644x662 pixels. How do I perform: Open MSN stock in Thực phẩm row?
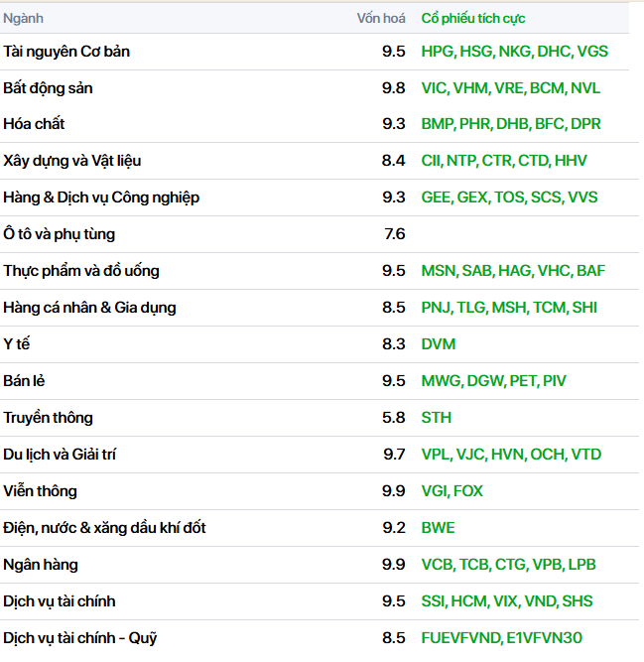coord(439,271)
